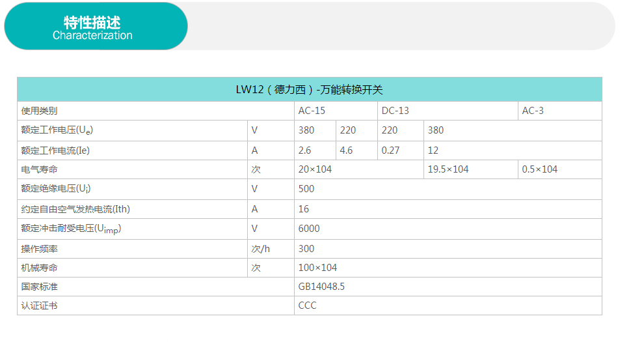The height and width of the screenshot is (342, 644).
Task: Click the 次 unit in 机械寿命 row
Action: (256, 268)
